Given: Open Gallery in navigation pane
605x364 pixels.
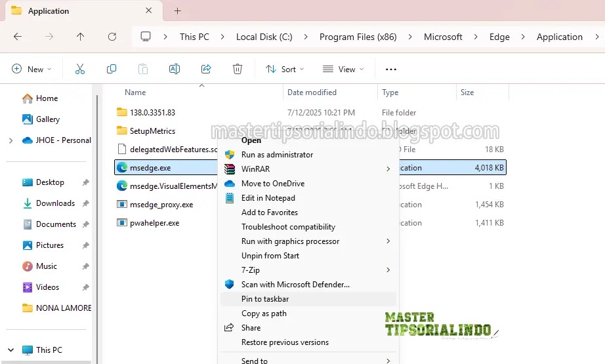Looking at the screenshot, I should point(41,119).
